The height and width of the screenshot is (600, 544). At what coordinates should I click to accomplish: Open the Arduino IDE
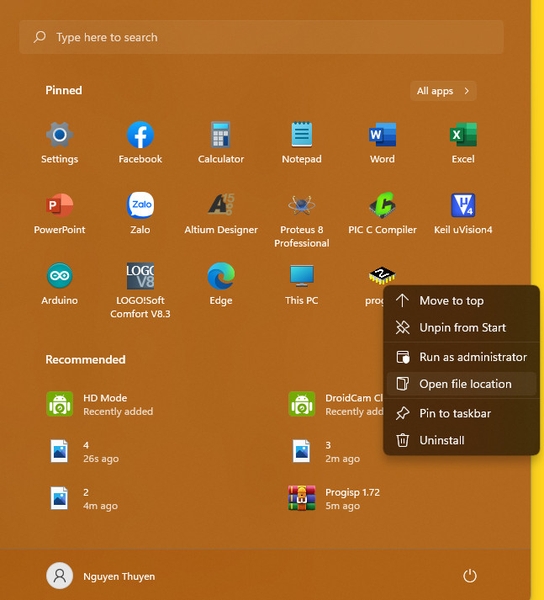[x=59, y=284]
